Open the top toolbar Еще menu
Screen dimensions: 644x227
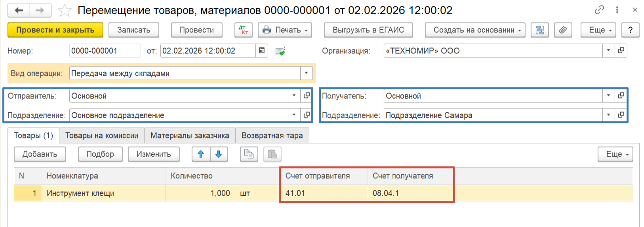(598, 30)
